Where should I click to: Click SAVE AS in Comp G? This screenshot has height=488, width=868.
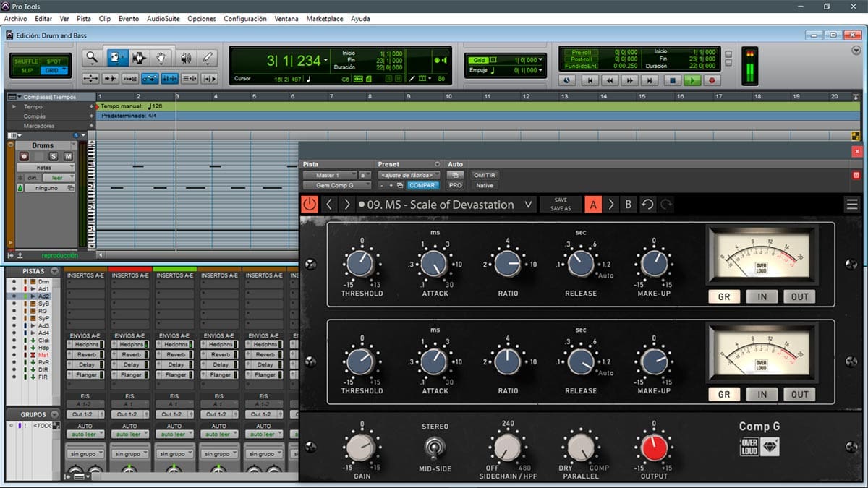point(561,208)
